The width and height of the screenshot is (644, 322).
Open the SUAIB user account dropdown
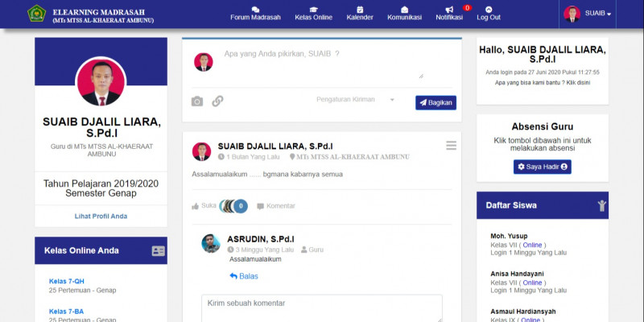pyautogui.click(x=588, y=14)
